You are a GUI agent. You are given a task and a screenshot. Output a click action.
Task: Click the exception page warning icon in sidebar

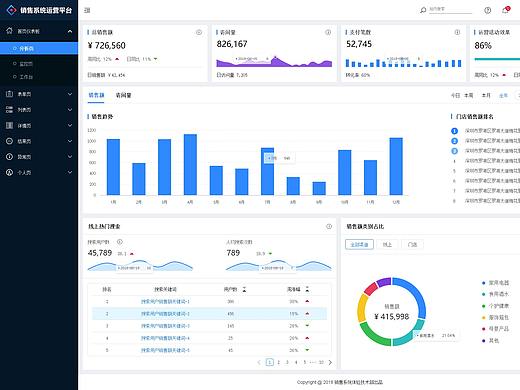pyautogui.click(x=9, y=157)
